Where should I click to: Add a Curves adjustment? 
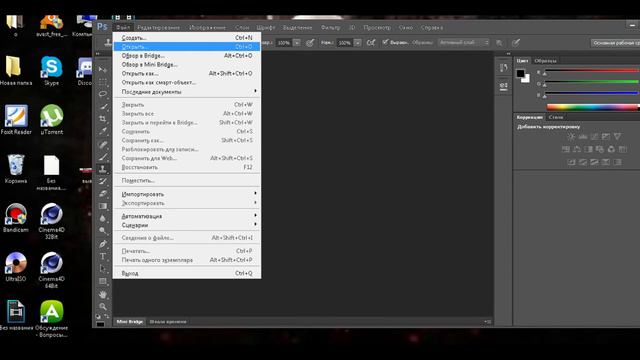pos(594,137)
